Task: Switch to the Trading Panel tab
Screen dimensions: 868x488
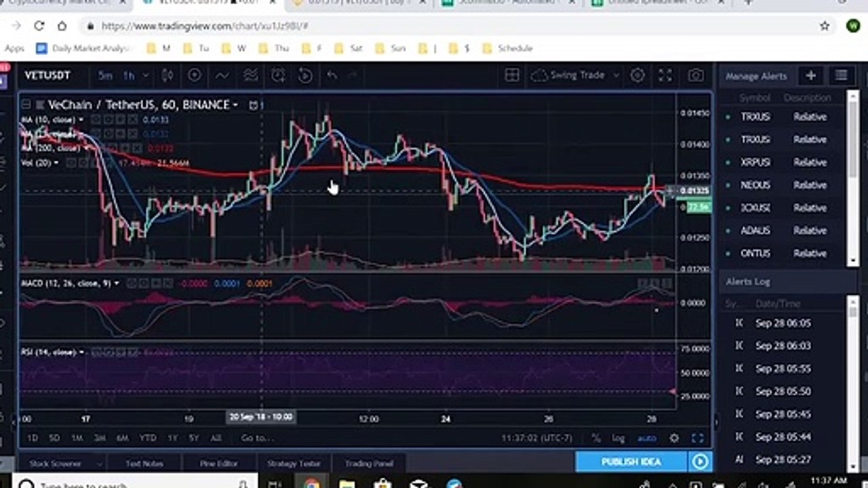Action: point(369,464)
